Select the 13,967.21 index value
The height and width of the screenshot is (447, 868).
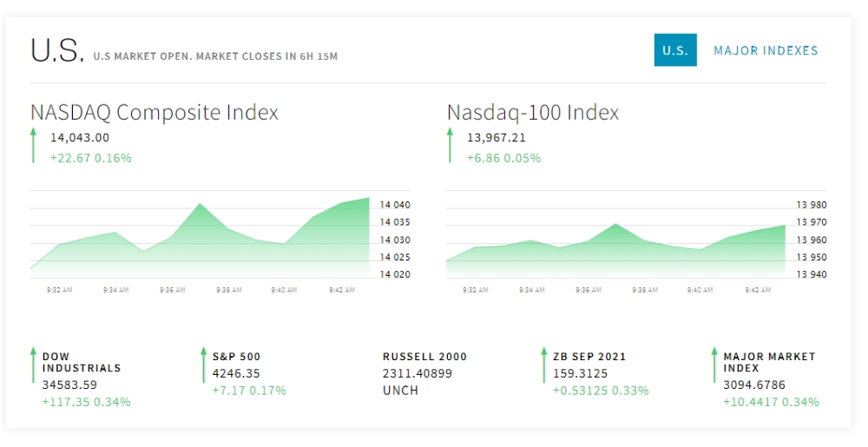[496, 138]
